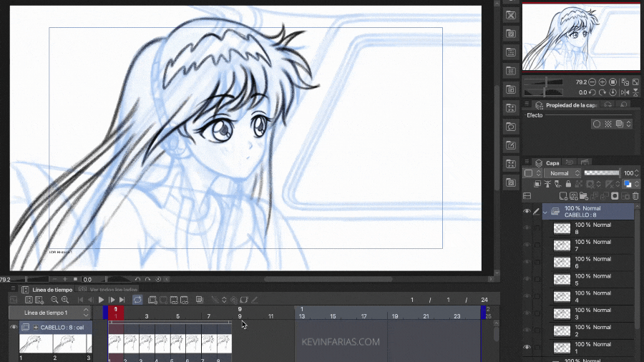Apply tone effect in Efecto section
Screen dimensions: 644x362
608,124
